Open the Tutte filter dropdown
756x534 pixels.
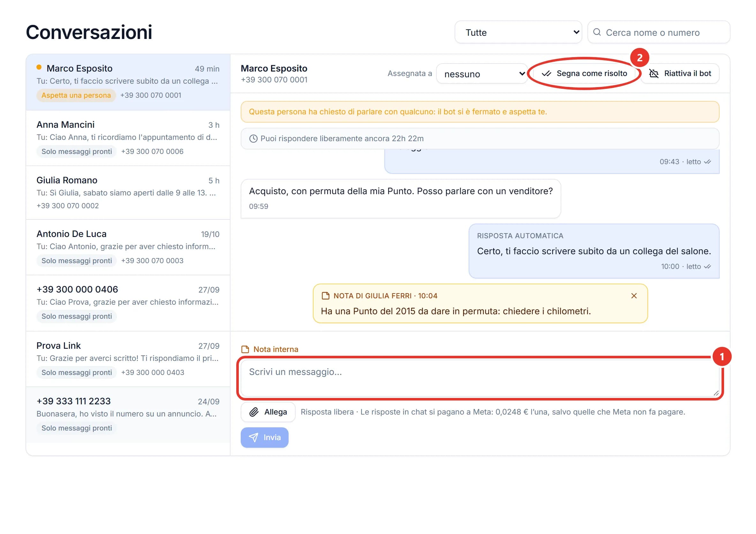click(x=518, y=32)
